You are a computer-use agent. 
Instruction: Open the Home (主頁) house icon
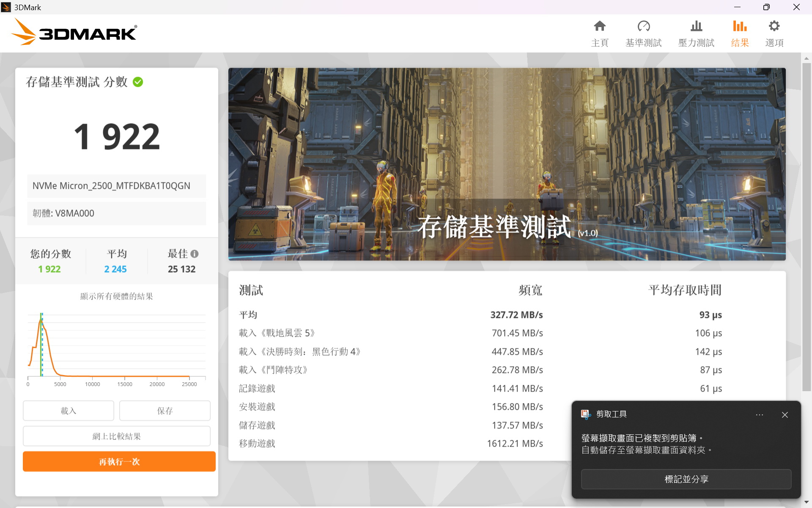600,26
